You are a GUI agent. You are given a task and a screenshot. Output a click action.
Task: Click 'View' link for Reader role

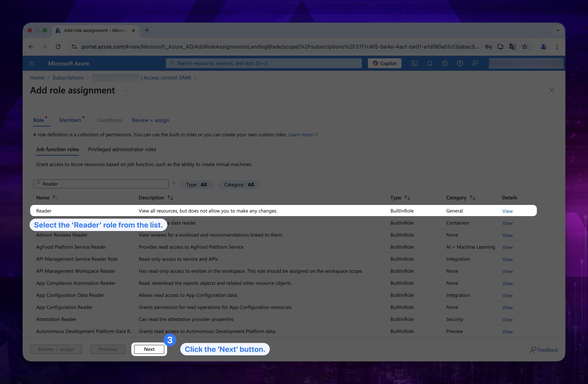tap(507, 210)
